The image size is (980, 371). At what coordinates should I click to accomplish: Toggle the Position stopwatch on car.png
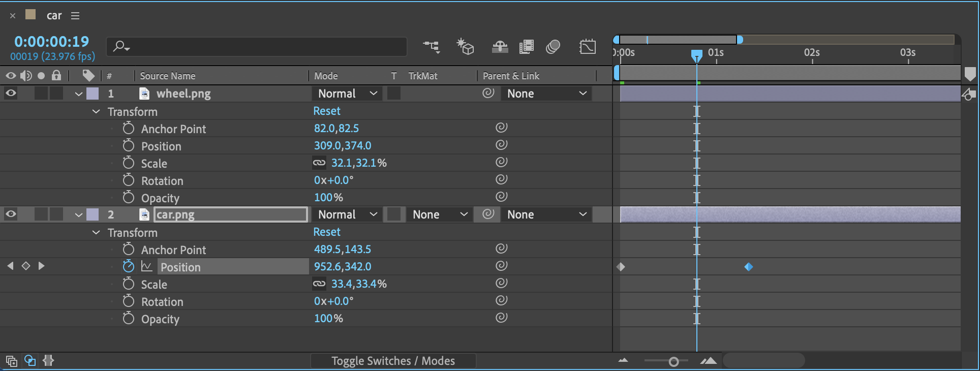129,266
